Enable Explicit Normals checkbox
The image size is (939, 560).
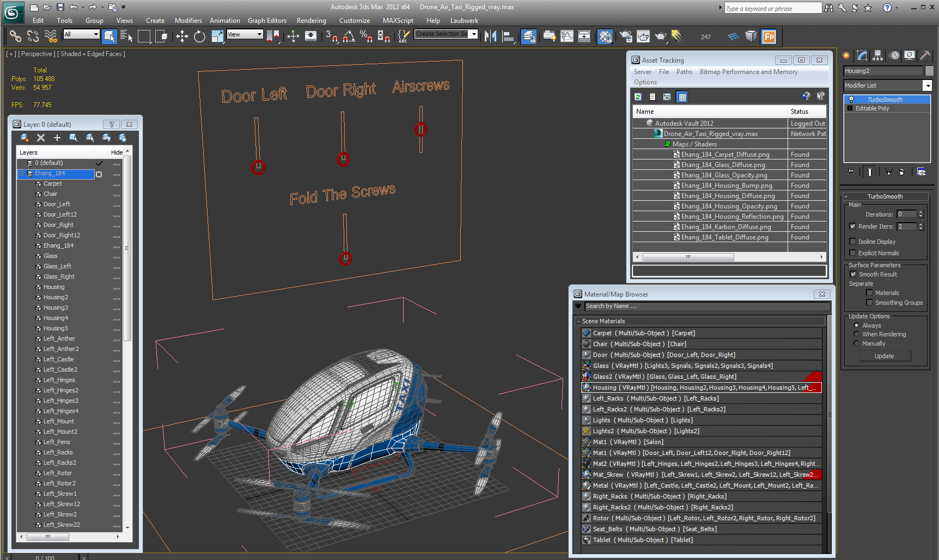point(852,253)
